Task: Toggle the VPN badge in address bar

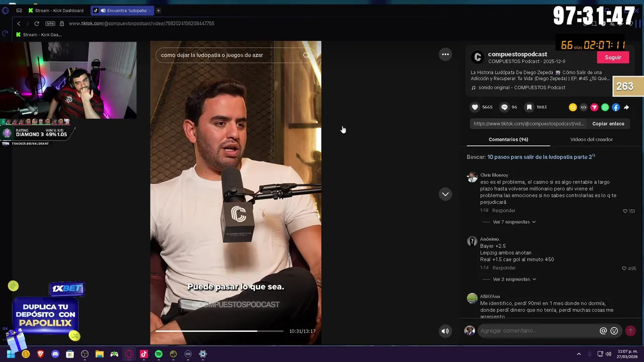Action: (x=50, y=24)
